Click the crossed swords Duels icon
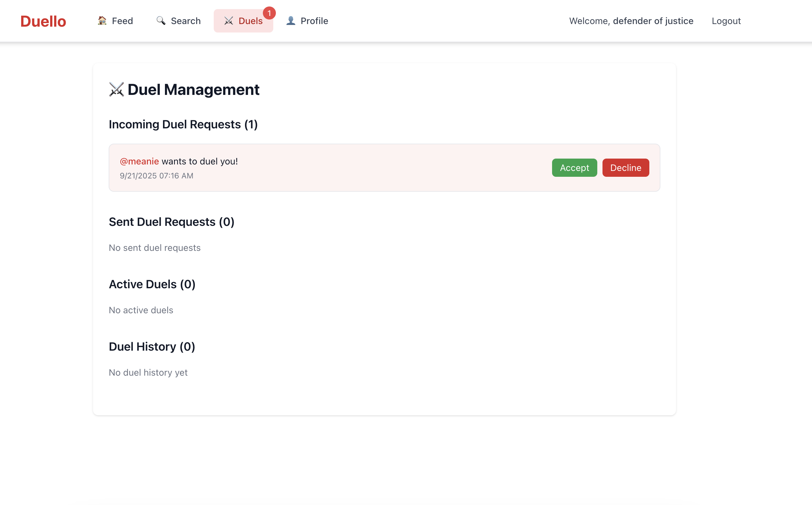Viewport: 812px width, 505px height. 229,21
